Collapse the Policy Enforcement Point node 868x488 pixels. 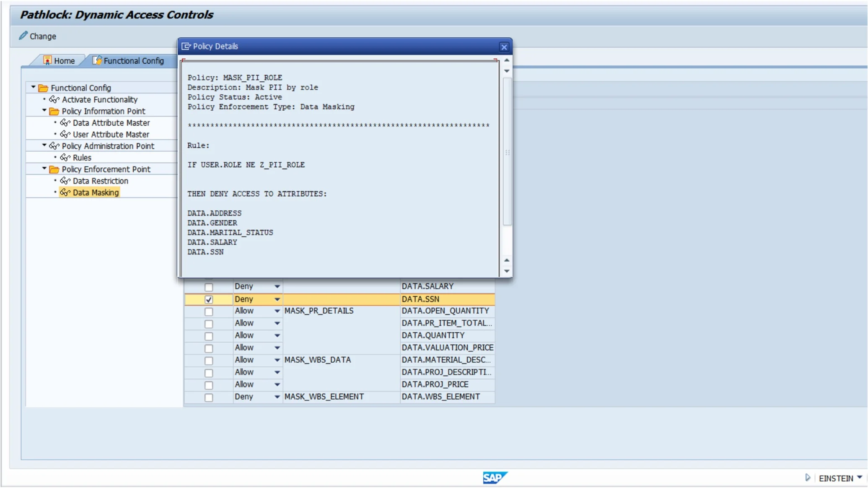click(x=44, y=169)
